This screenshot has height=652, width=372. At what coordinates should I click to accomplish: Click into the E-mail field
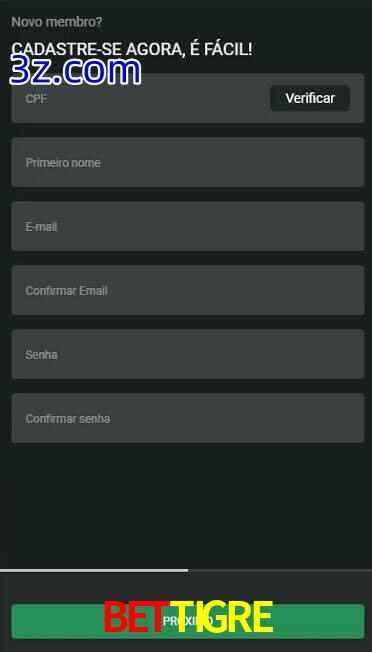tap(188, 226)
